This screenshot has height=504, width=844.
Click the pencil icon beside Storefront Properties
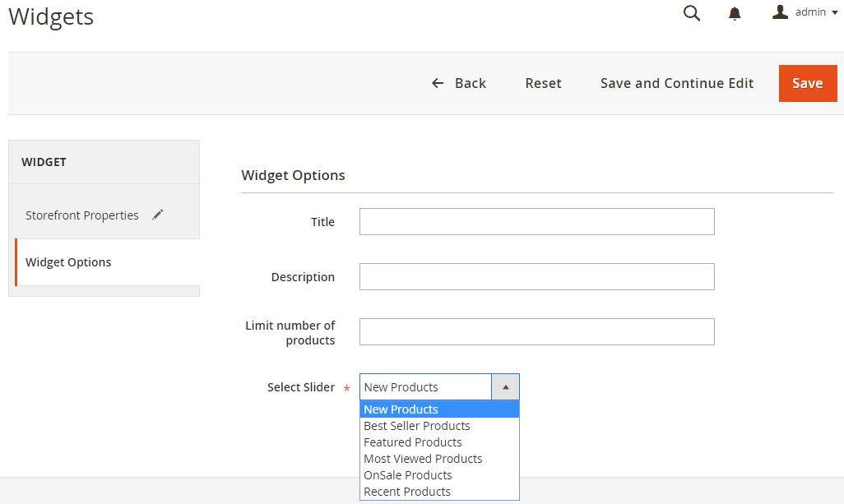coord(158,215)
